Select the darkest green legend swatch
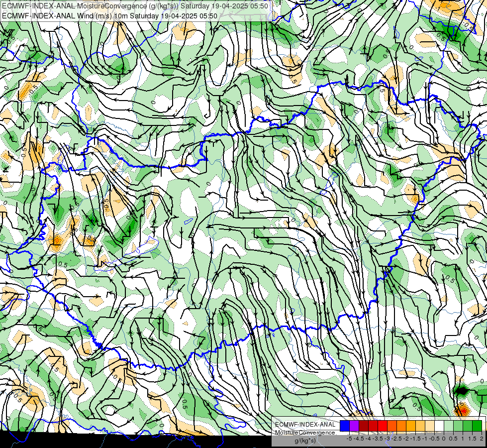487x448 pixels. click(477, 426)
